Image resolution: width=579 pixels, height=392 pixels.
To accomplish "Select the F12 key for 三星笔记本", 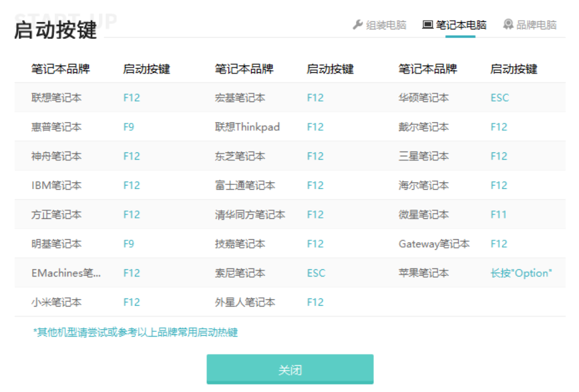I will (498, 156).
